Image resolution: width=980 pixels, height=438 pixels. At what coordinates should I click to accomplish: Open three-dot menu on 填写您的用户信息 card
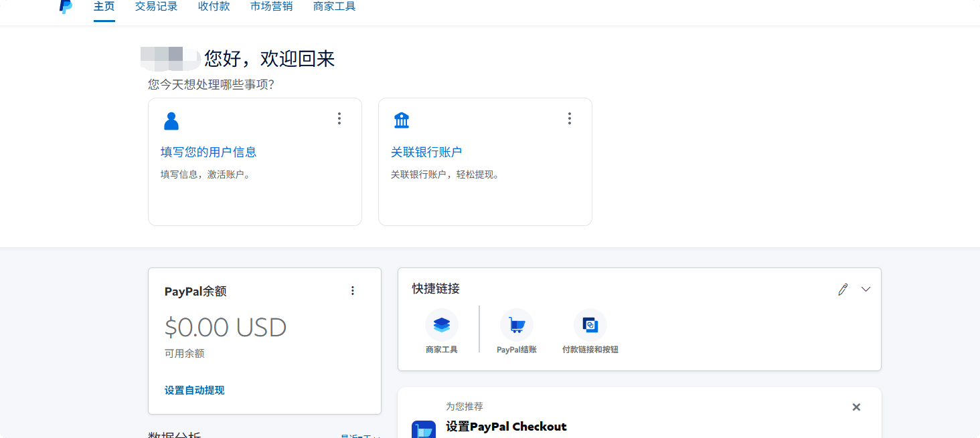click(x=339, y=118)
